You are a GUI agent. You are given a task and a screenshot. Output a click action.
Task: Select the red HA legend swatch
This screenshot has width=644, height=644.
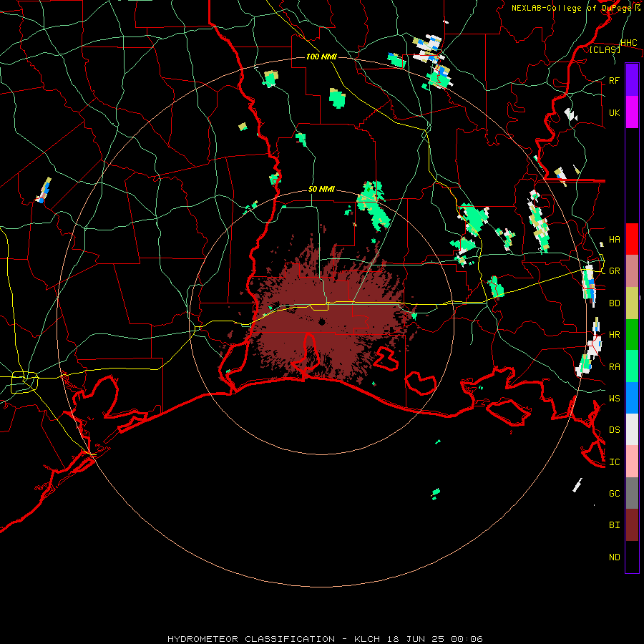tap(632, 239)
